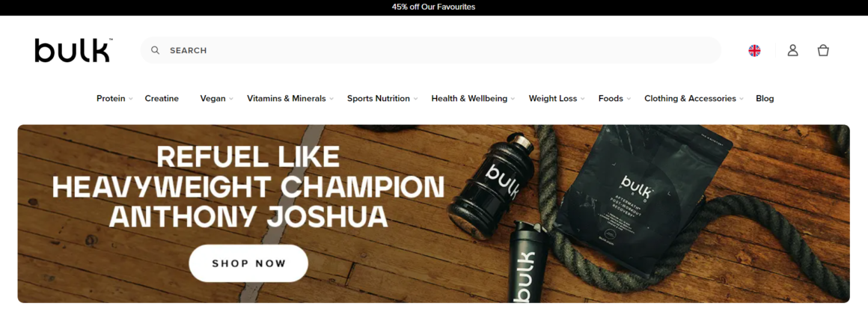The image size is (868, 312).
Task: Open the 45% off Our Favourites banner
Action: point(433,7)
